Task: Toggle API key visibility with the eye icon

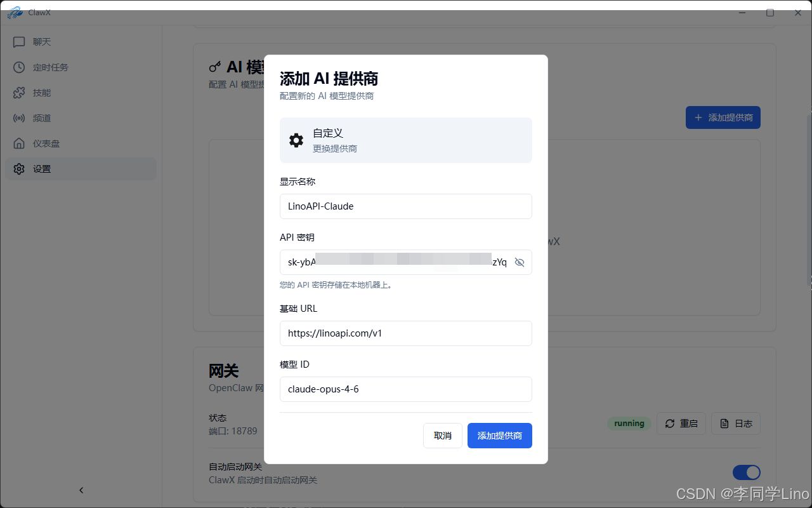Action: coord(520,262)
